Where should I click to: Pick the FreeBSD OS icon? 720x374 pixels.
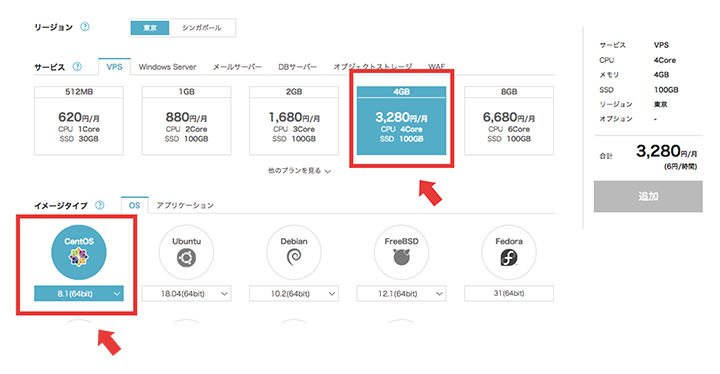(x=401, y=252)
